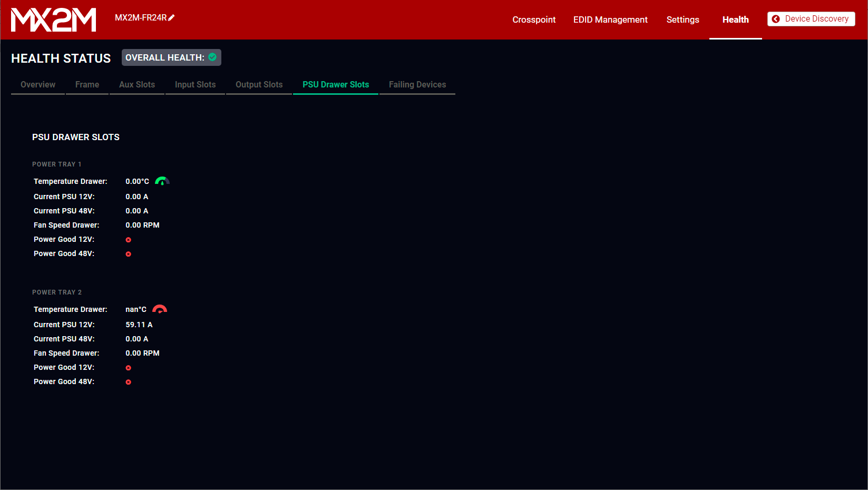
Task: Switch to the Overview tab
Action: click(38, 84)
